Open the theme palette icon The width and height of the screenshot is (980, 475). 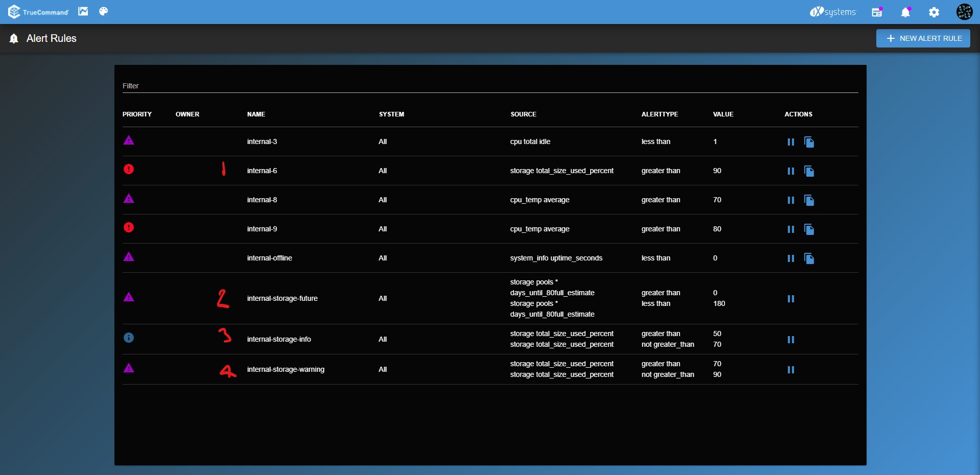104,11
